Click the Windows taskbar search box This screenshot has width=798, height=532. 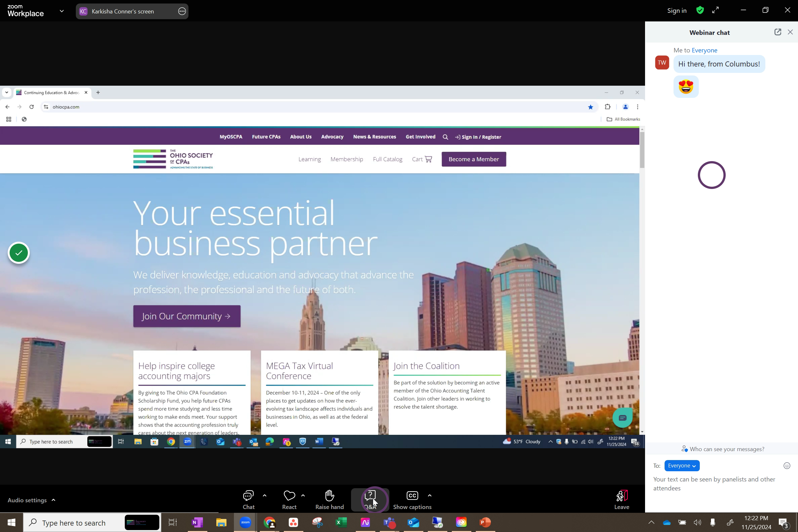[92, 522]
